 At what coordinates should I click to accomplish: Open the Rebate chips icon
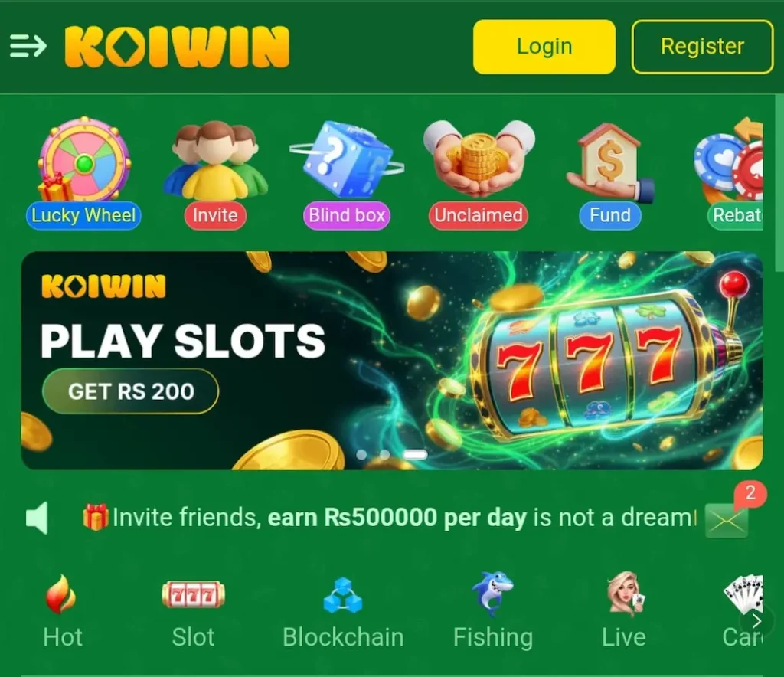click(x=733, y=174)
